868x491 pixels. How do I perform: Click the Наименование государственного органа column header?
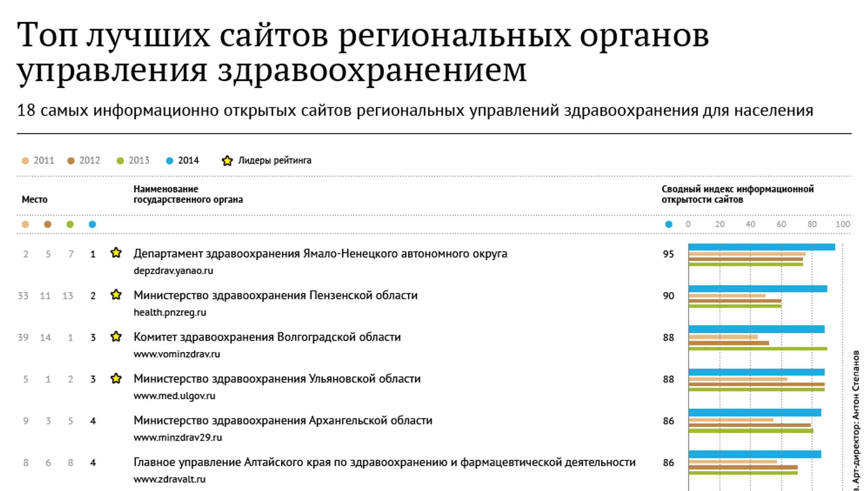pyautogui.click(x=188, y=194)
